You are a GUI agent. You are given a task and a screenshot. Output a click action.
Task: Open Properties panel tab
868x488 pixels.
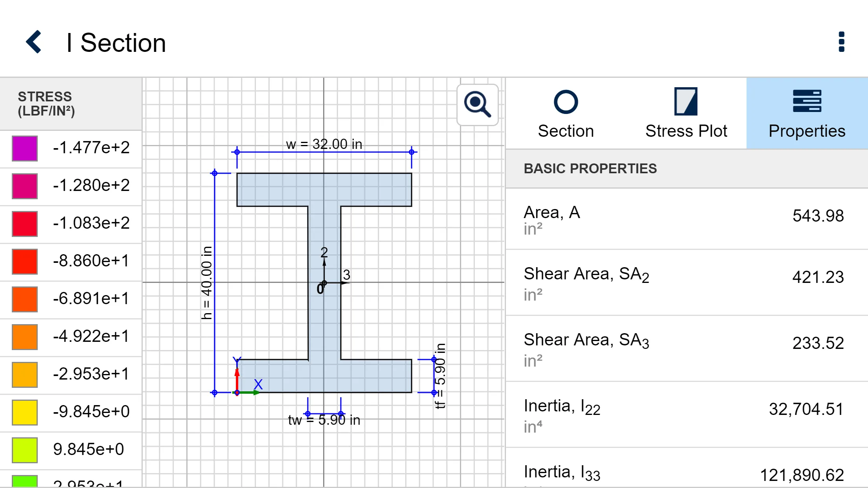click(x=807, y=113)
